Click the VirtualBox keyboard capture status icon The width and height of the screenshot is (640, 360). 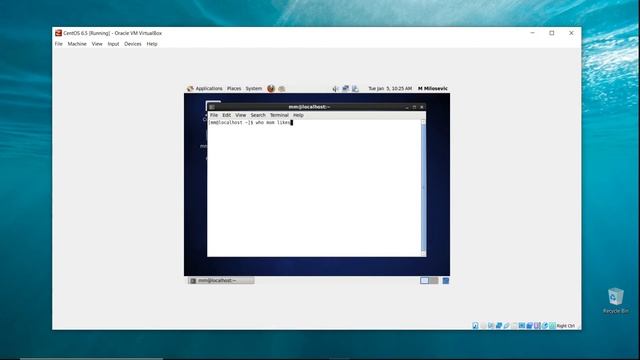(x=552, y=326)
